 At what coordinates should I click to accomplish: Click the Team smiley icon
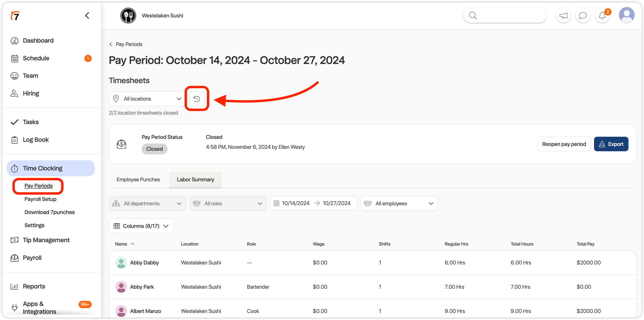15,76
